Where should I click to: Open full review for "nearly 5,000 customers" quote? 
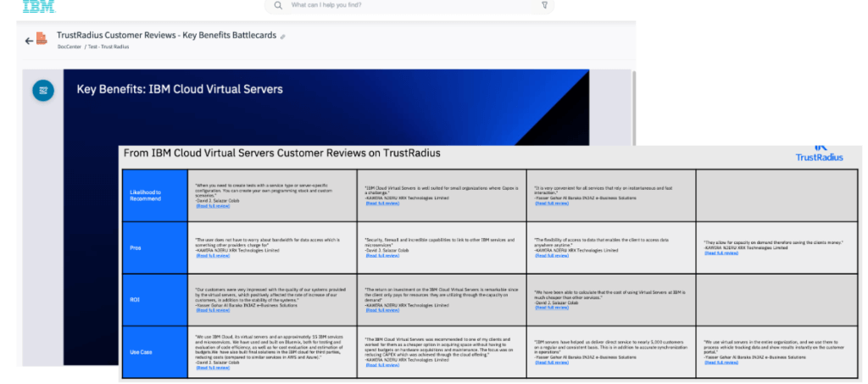coord(552,363)
